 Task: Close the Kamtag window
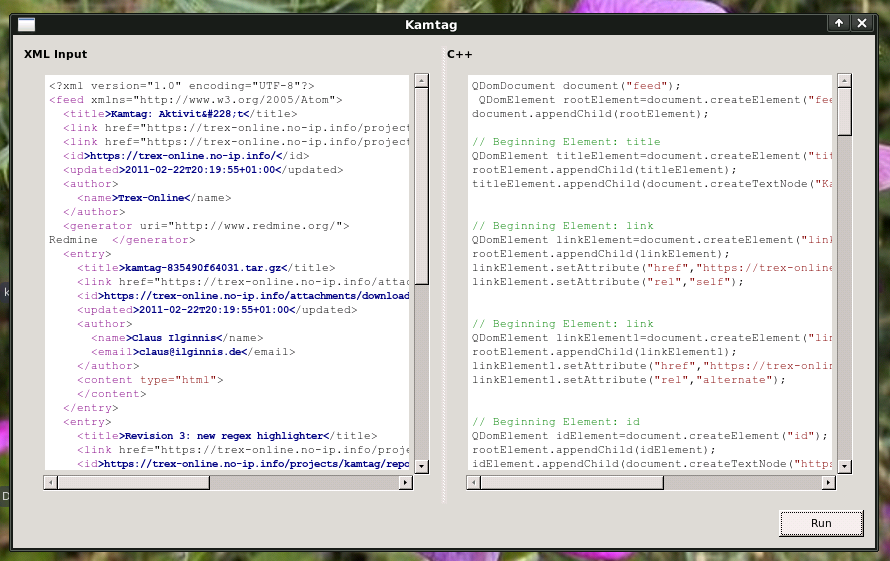click(862, 23)
